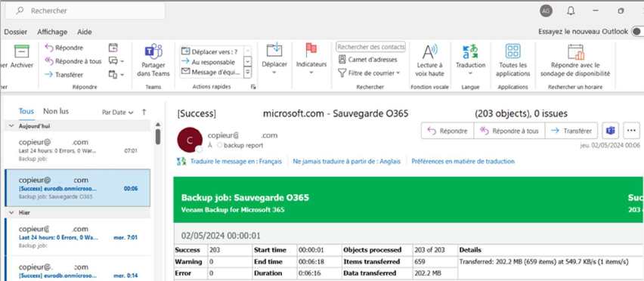Open the more reply actions dropdown

(x=116, y=75)
